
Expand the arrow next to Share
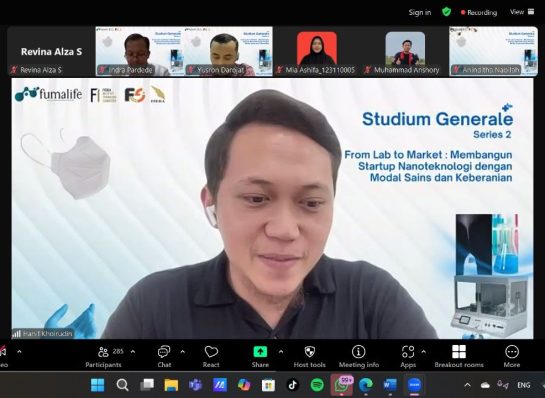[x=281, y=352]
